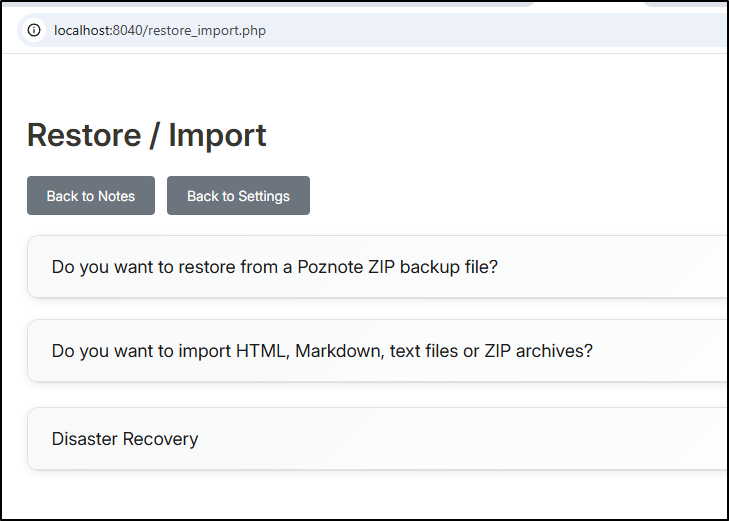Click the word "Poznote" in the restore question
The height and width of the screenshot is (521, 729).
(329, 268)
